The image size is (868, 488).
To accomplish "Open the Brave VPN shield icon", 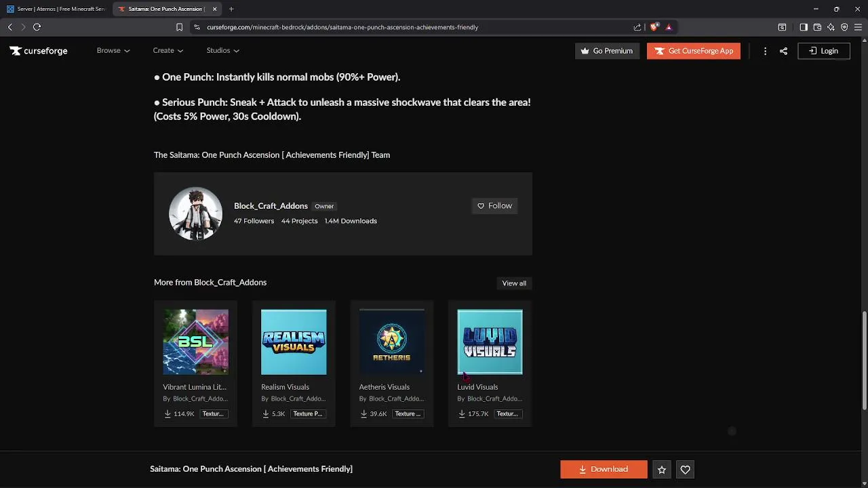I will [x=844, y=27].
